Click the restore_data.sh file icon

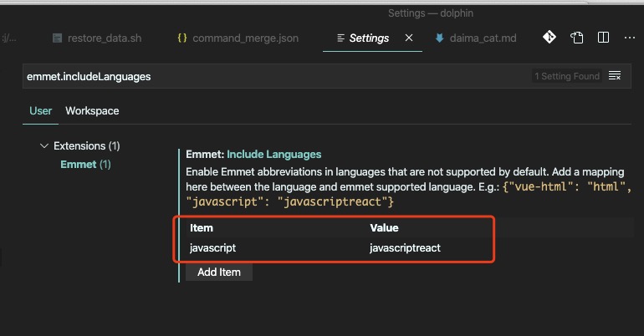coord(58,38)
